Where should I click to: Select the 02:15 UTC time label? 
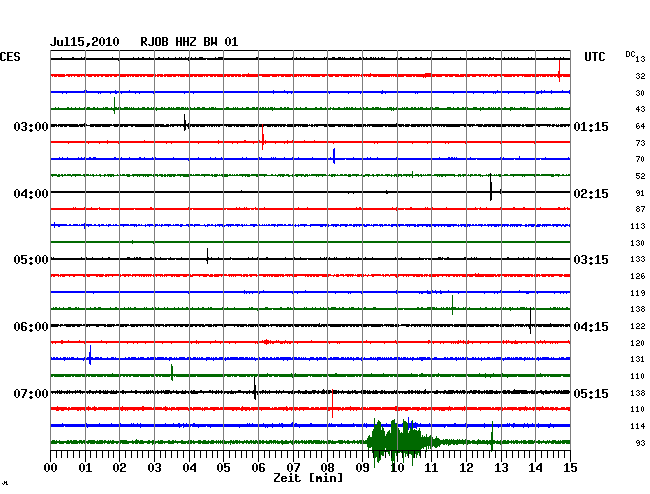pos(591,194)
